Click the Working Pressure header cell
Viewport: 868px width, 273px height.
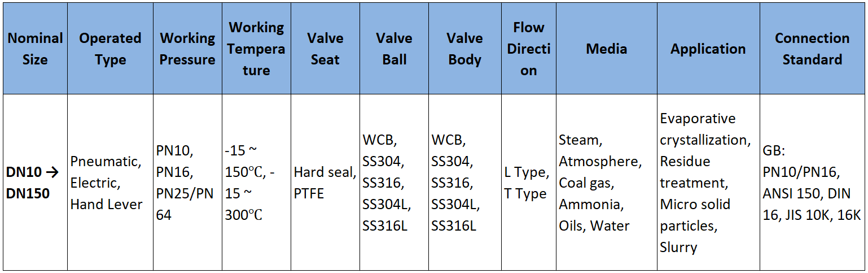pyautogui.click(x=187, y=49)
